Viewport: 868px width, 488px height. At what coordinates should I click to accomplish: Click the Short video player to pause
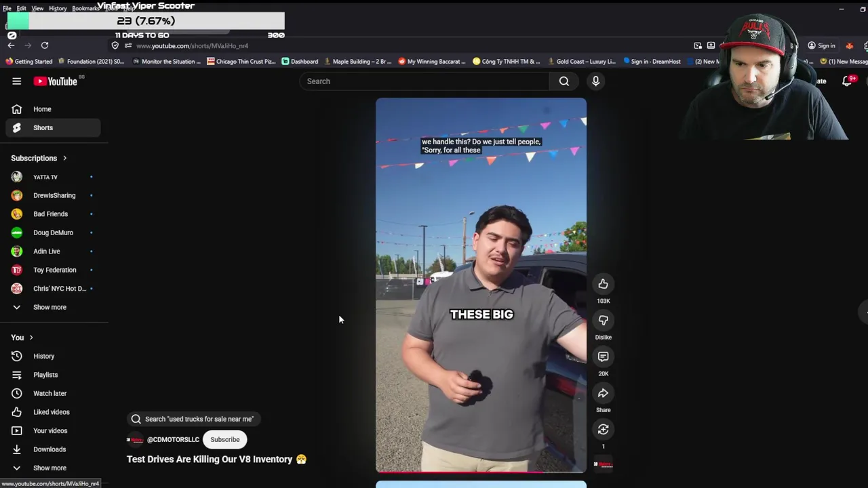481,285
